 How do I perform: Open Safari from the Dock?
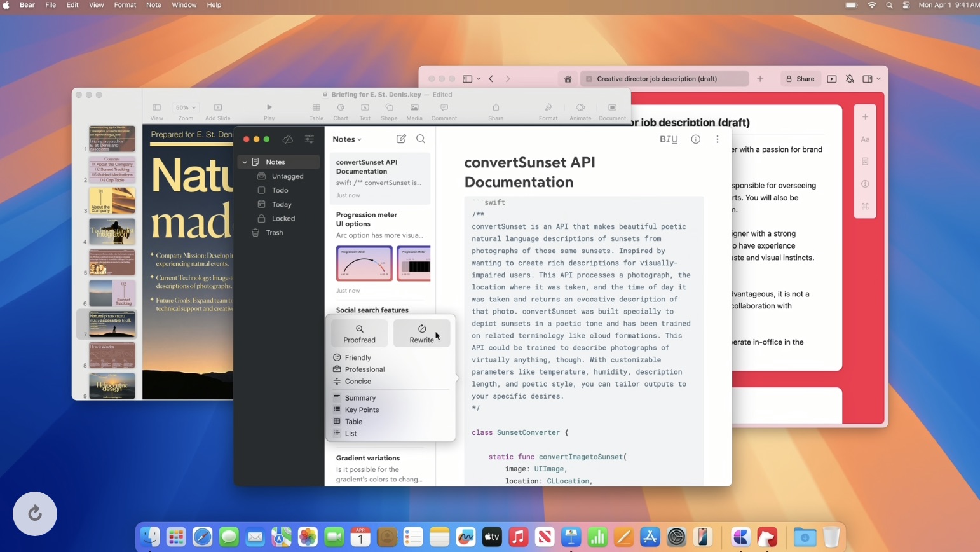(203, 537)
